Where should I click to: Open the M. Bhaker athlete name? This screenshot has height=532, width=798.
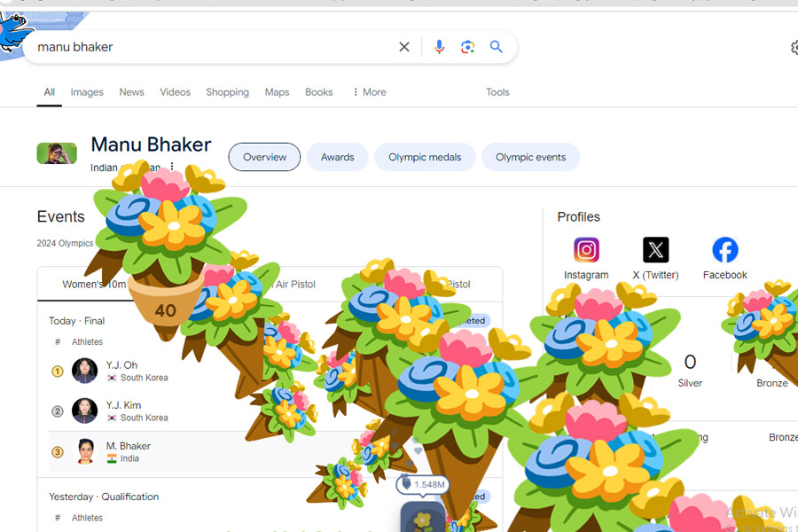pyautogui.click(x=129, y=446)
